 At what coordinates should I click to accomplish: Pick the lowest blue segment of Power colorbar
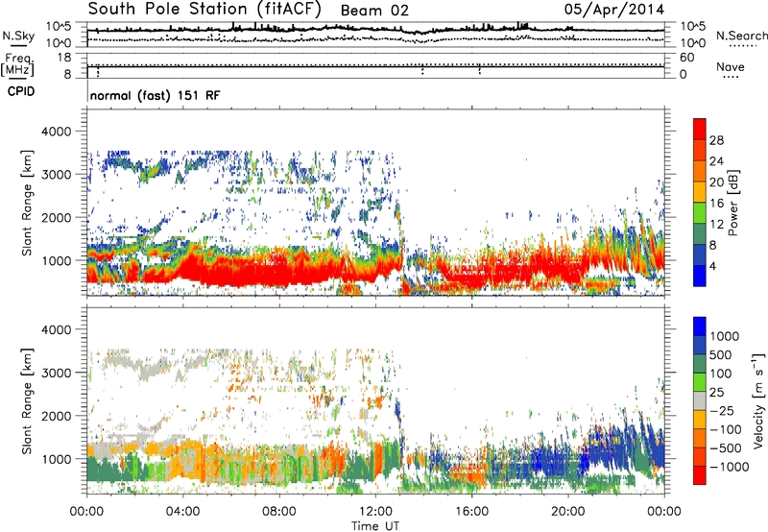tap(700, 276)
